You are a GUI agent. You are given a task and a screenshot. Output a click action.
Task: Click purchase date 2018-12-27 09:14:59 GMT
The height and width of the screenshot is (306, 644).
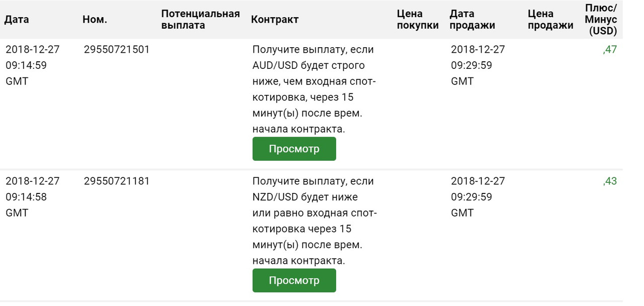[32, 65]
